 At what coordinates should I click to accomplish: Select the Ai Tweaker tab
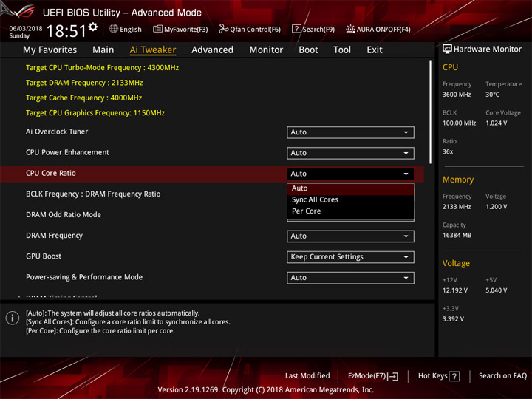153,50
